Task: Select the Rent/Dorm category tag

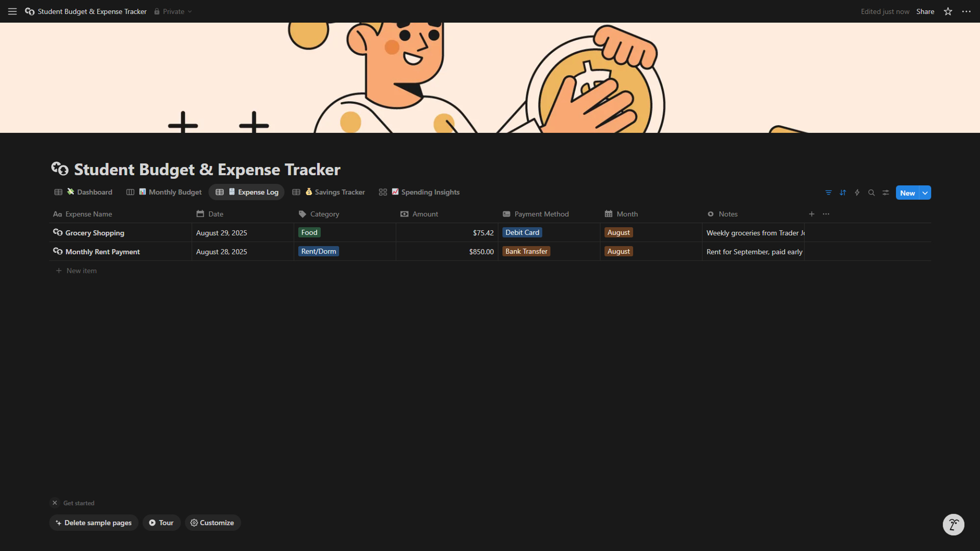Action: pyautogui.click(x=318, y=251)
